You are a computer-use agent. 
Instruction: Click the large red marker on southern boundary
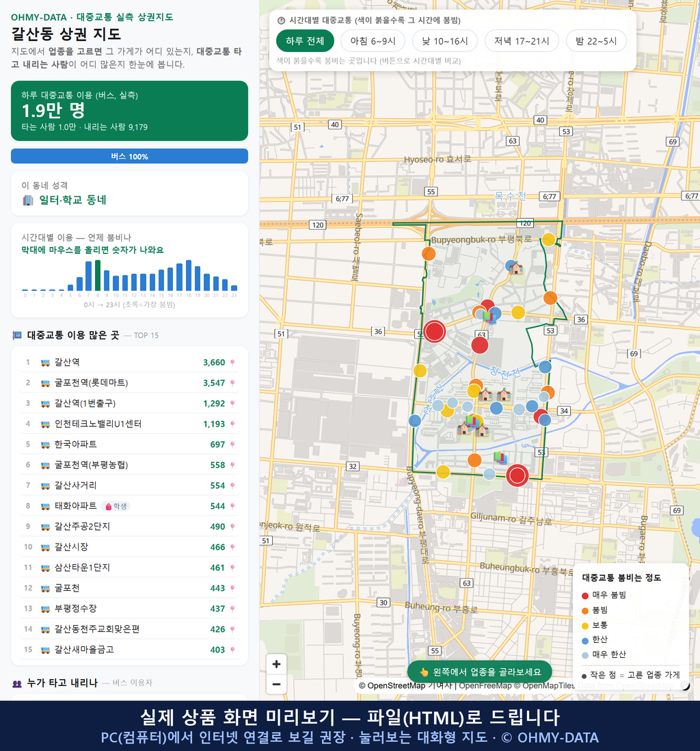(x=517, y=475)
